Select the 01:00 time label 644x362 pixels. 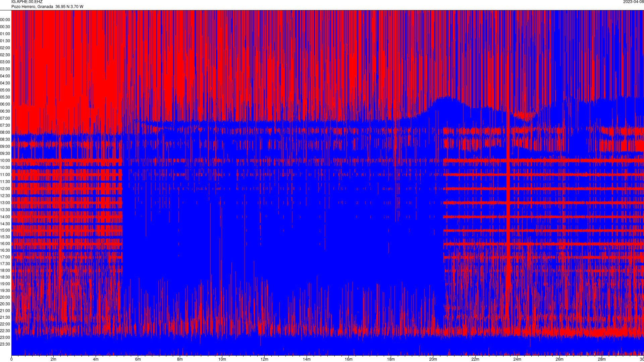5,34
